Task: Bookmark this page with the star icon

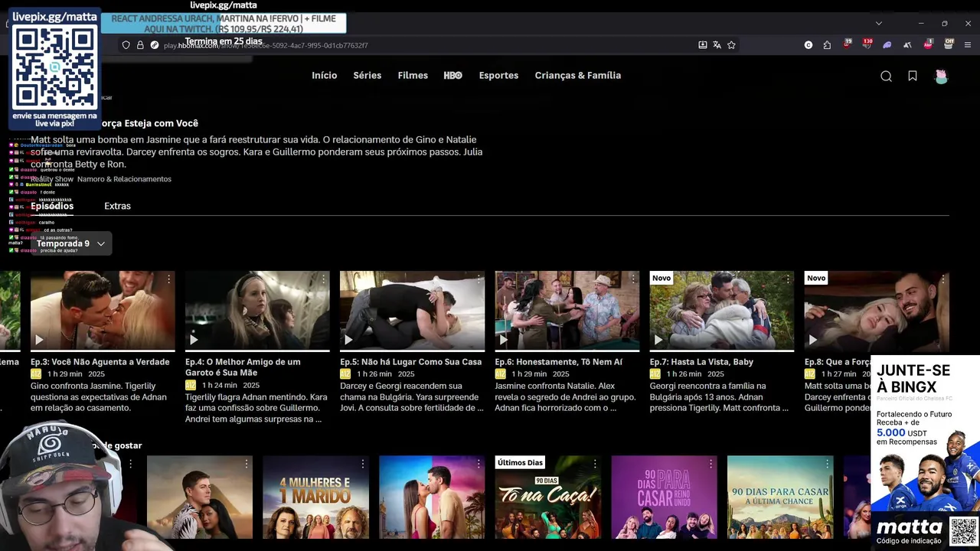Action: point(731,45)
